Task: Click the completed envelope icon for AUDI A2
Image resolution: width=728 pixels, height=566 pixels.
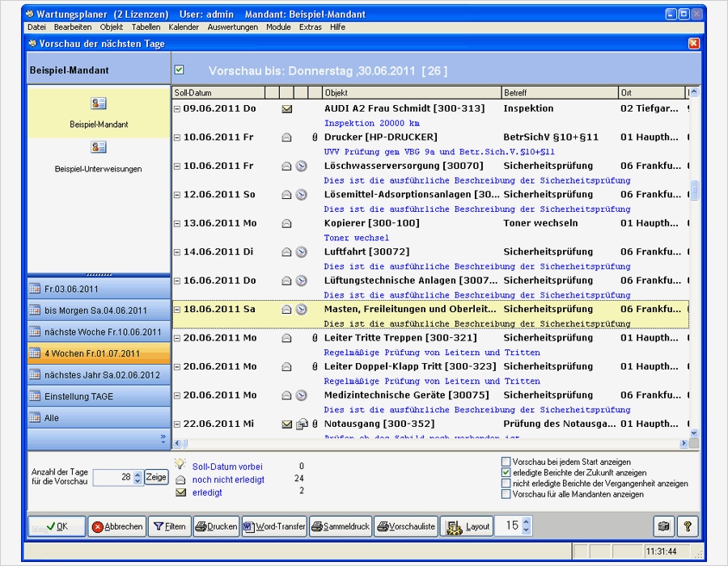Action: [x=286, y=108]
